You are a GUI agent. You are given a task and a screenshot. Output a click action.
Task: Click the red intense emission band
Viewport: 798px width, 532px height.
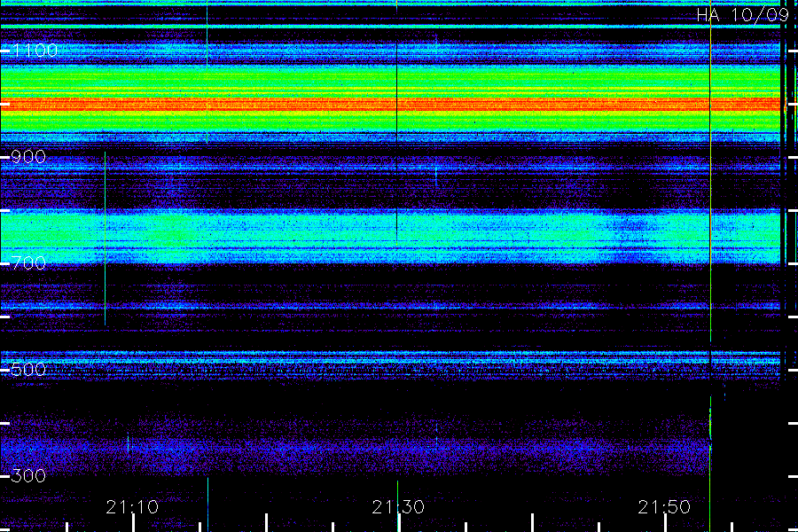click(x=390, y=105)
